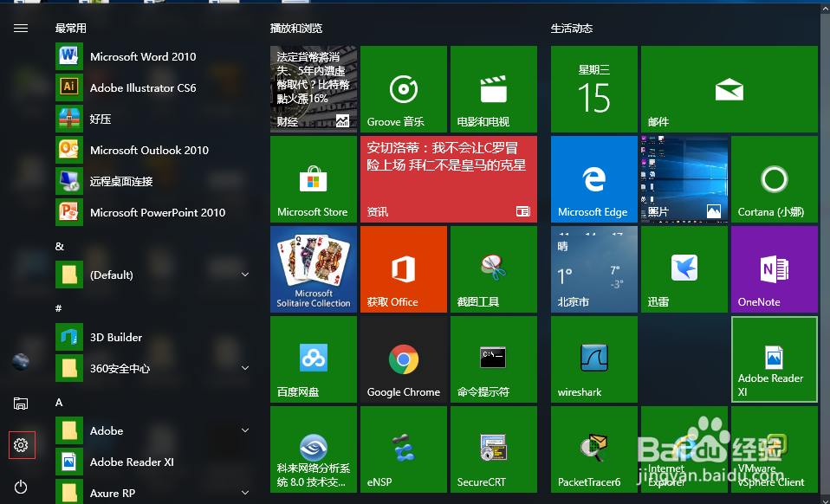Open the 百度网盘 tile
The height and width of the screenshot is (504, 830).
tap(314, 359)
